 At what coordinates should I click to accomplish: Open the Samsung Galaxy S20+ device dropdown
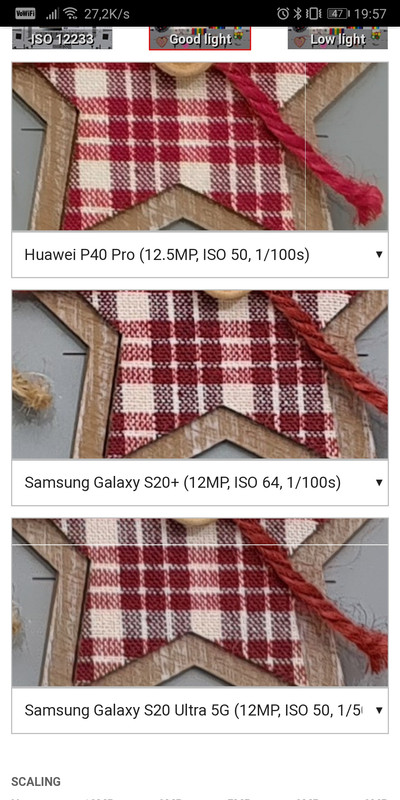(x=200, y=482)
